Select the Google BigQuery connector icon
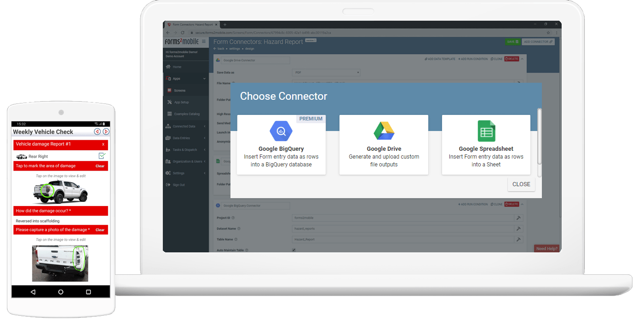This screenshot has height=325, width=644. point(281,131)
